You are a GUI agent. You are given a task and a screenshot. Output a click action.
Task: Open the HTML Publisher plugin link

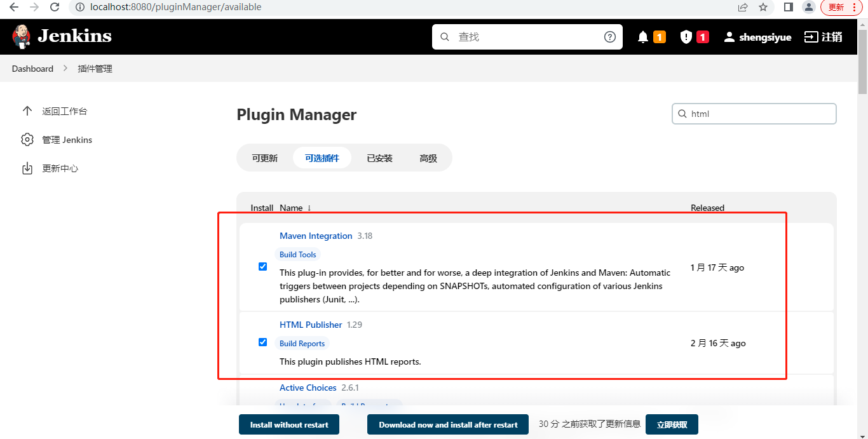[x=311, y=325]
